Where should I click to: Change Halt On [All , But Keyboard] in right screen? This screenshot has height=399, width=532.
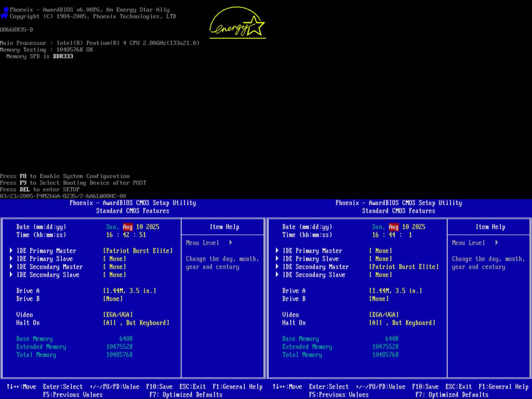402,323
